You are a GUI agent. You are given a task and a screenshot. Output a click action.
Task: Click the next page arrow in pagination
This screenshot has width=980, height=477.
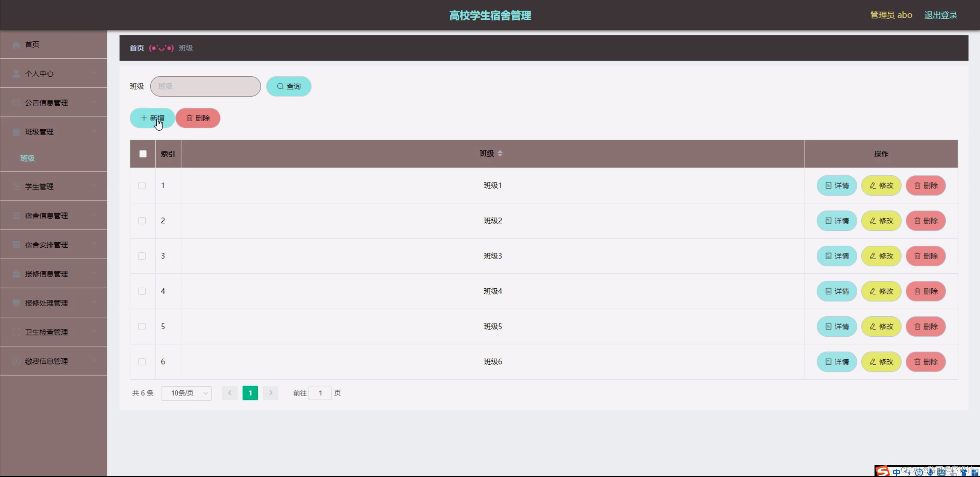[x=270, y=393]
